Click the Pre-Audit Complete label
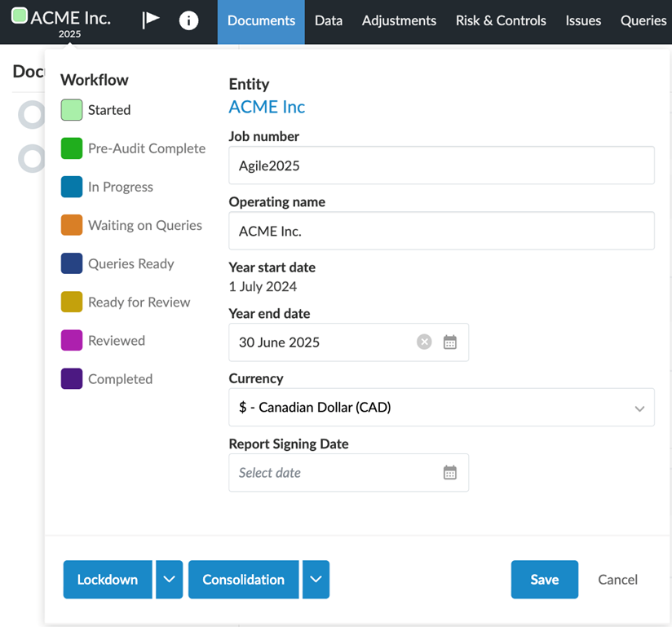The width and height of the screenshot is (672, 627). pyautogui.click(x=147, y=148)
